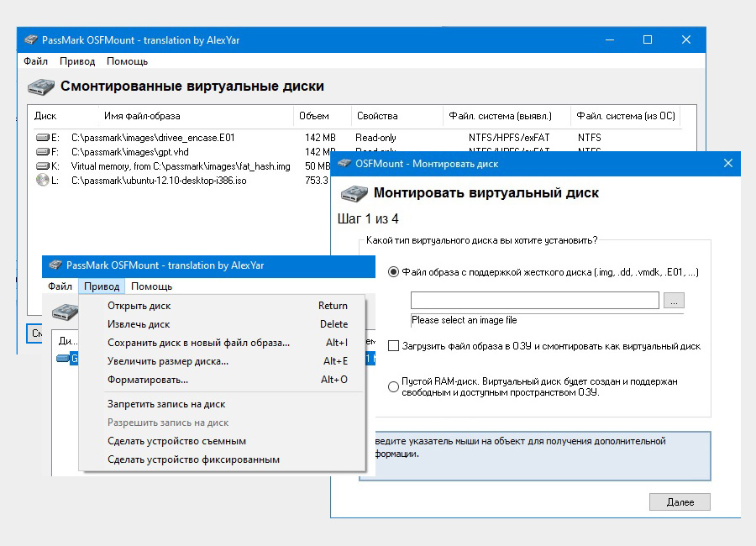Click disk icon beside Монтировать виртуальный диск heading
The height and width of the screenshot is (546, 756).
click(354, 193)
